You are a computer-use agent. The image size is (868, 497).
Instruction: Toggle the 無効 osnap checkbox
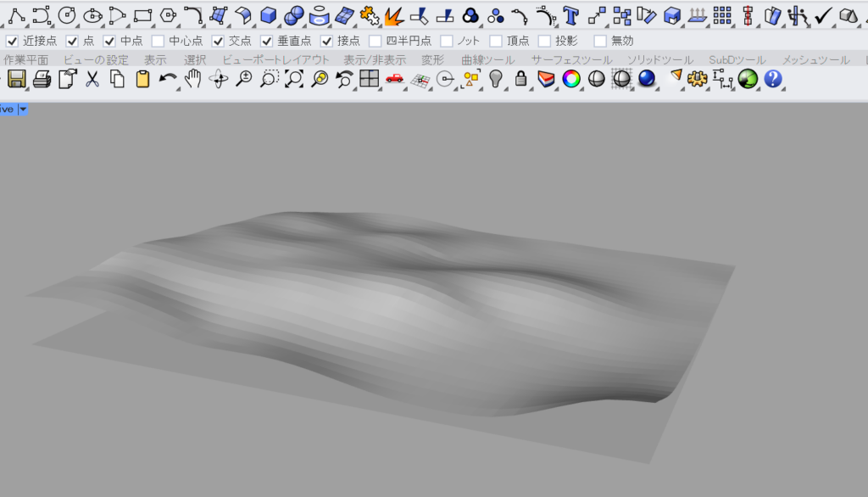[600, 41]
